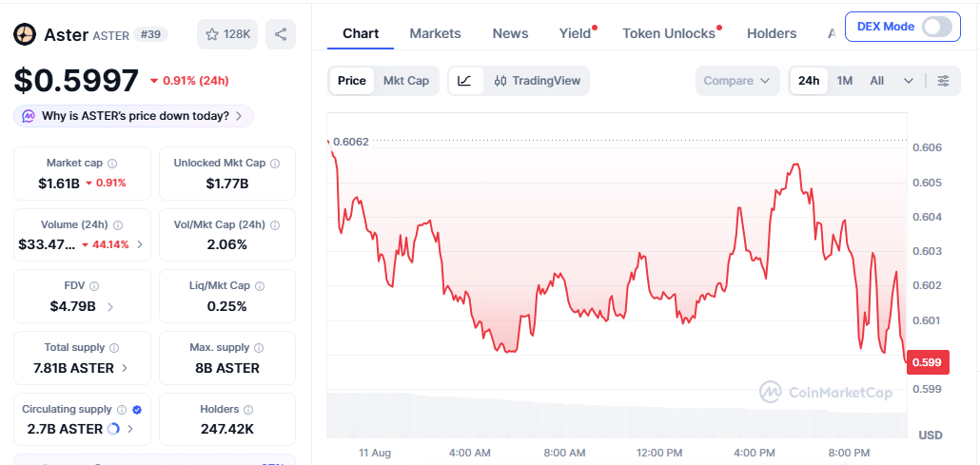Image resolution: width=980 pixels, height=465 pixels.
Task: Select the Price chart toggle
Action: point(352,81)
